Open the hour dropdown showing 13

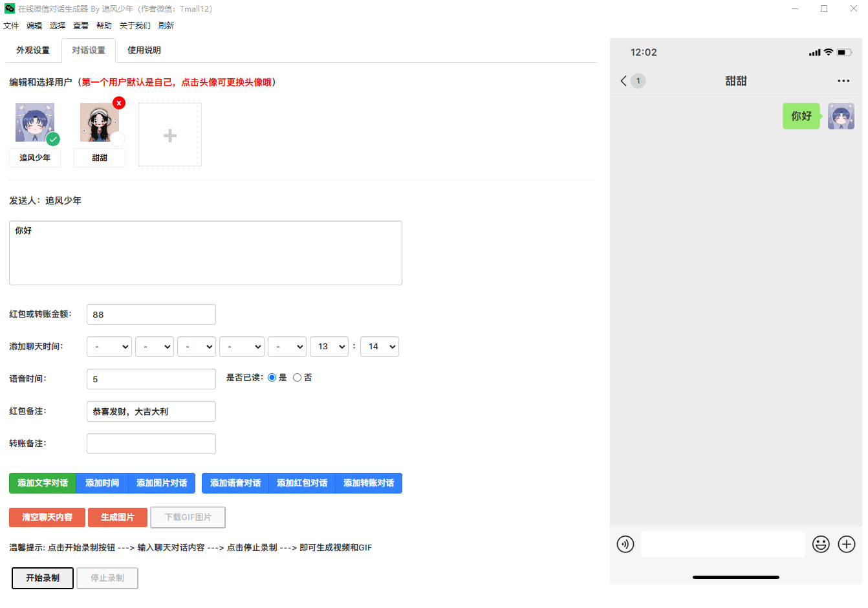pos(329,346)
